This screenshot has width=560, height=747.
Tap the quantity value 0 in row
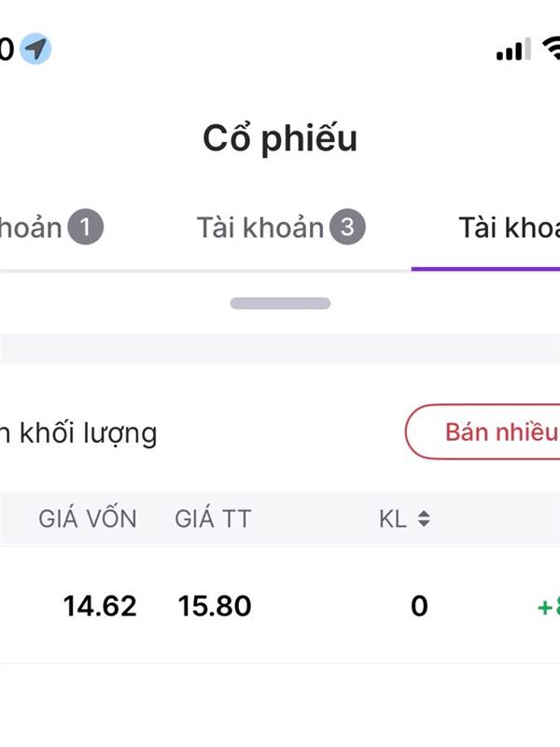(x=419, y=606)
